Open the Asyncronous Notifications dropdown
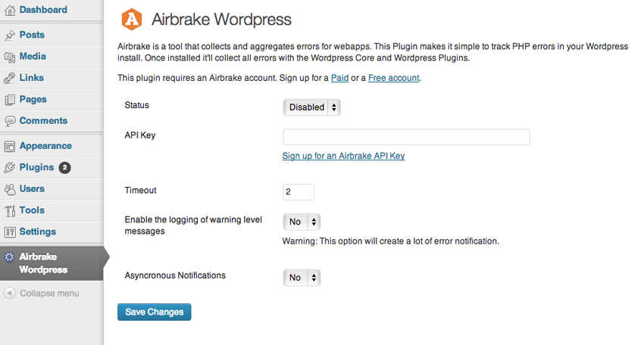Viewport: 644px width, 345px height. pyautogui.click(x=302, y=278)
